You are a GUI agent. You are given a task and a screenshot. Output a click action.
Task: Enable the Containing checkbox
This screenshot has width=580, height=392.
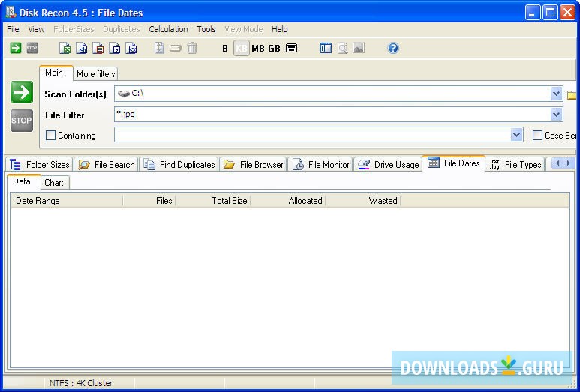(51, 136)
